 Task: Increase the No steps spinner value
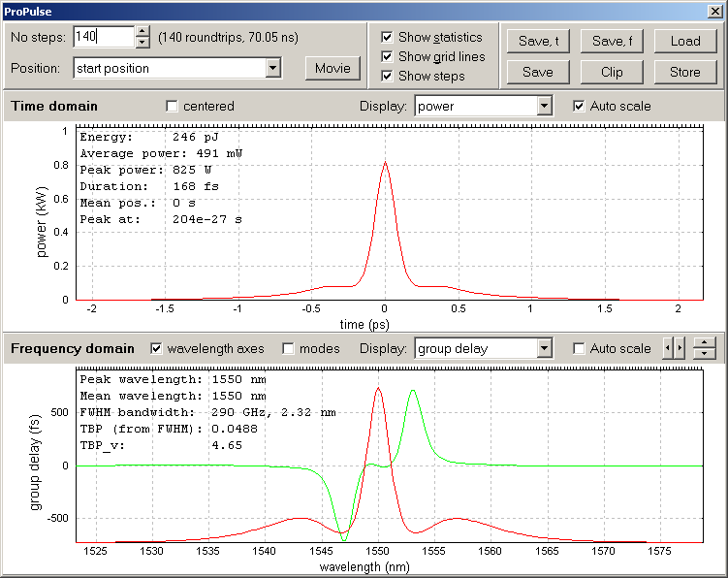pyautogui.click(x=143, y=31)
